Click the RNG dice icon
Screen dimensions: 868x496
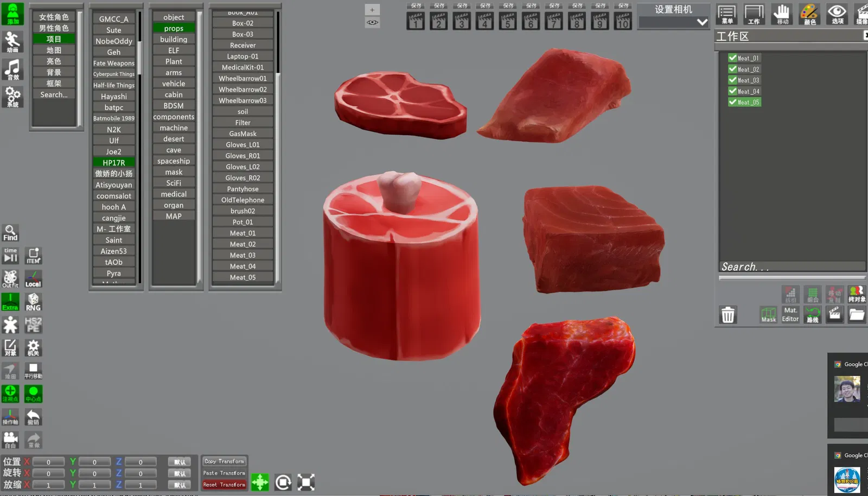click(x=33, y=302)
